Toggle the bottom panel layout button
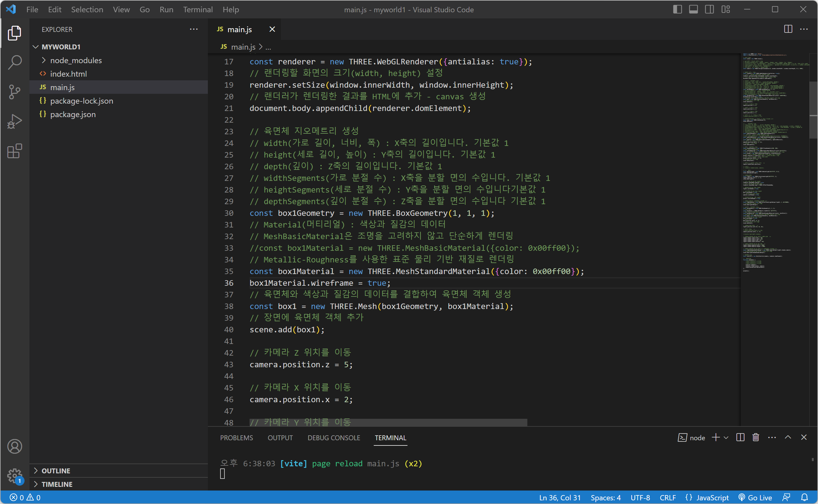 pyautogui.click(x=693, y=9)
